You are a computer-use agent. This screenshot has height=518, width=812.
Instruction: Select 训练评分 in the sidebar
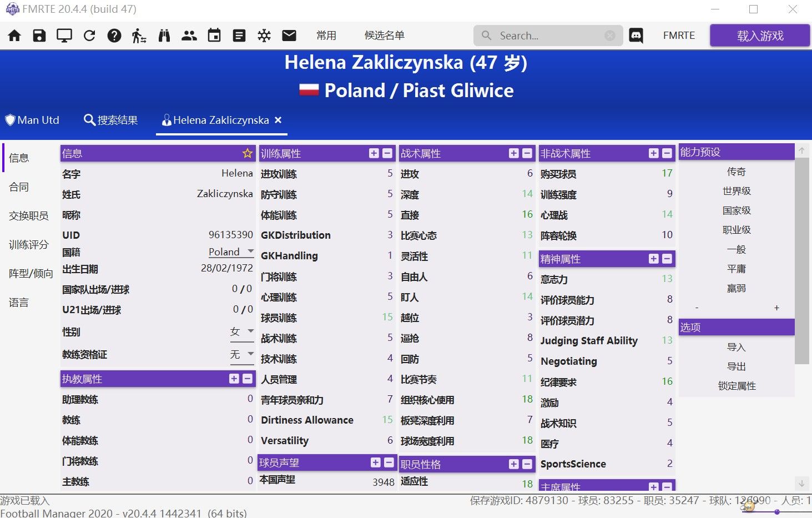(28, 245)
